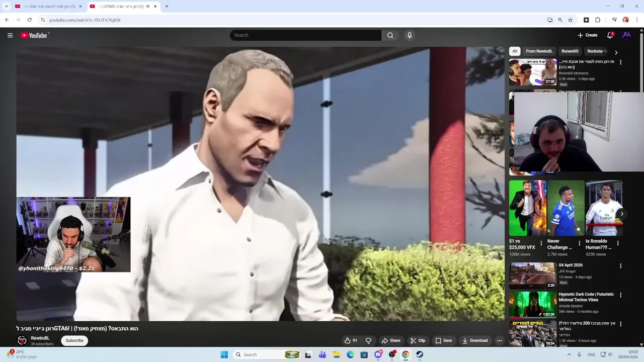
Task: View site information icon in address bar
Action: 43,20
